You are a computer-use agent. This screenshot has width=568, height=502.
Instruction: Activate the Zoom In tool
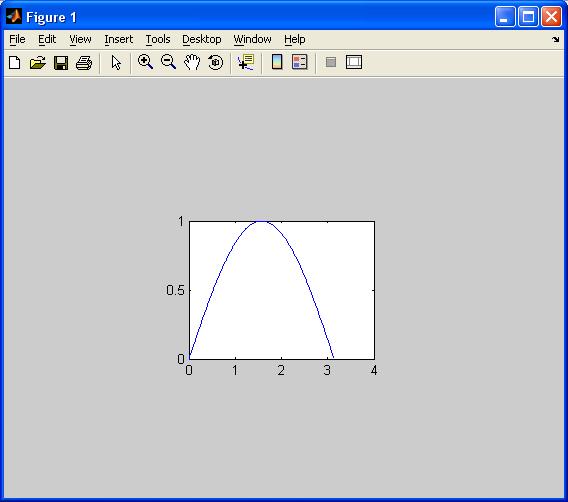click(145, 62)
